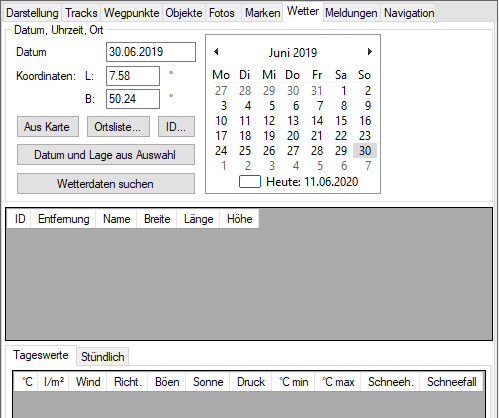
Task: Click the Höhe column header
Action: coord(239,219)
